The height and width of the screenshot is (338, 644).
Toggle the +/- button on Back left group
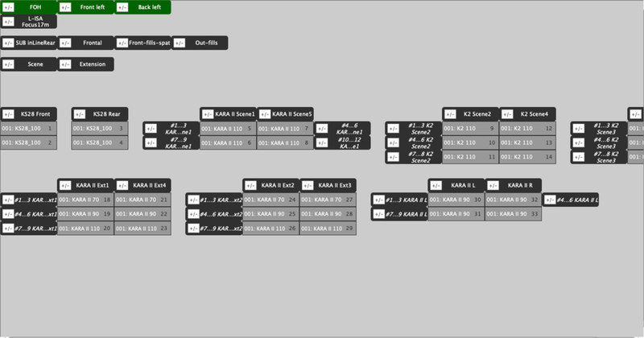tap(122, 7)
